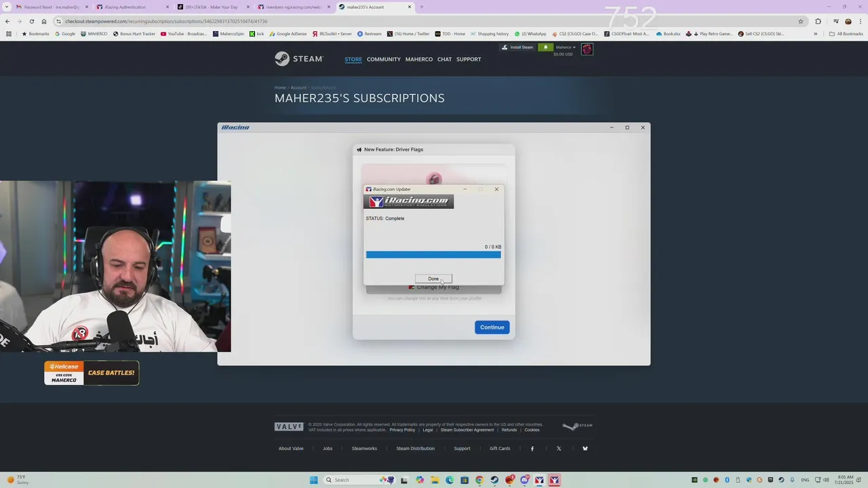868x488 pixels.
Task: Open Steam from the taskbar
Action: pyautogui.click(x=494, y=480)
